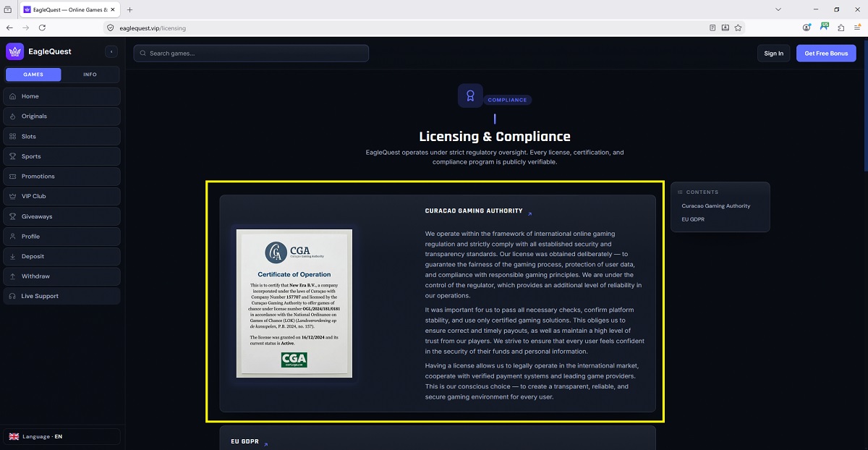Jump to Curacao Gaming Authority in Contents
868x450 pixels.
[716, 206]
